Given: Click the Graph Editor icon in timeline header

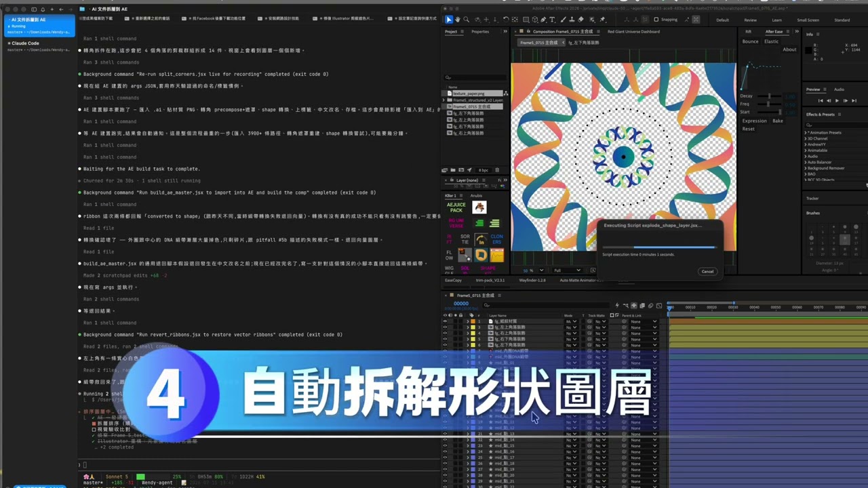Looking at the screenshot, I should (x=659, y=306).
